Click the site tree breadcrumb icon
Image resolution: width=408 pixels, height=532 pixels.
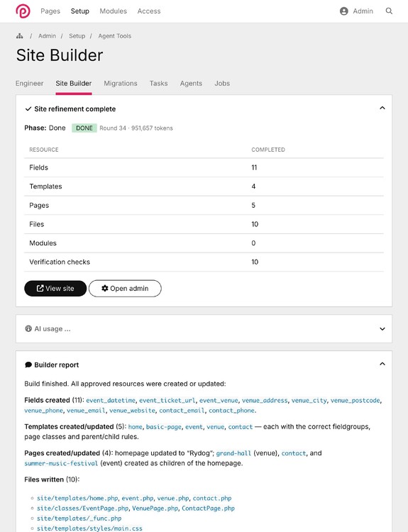click(20, 36)
